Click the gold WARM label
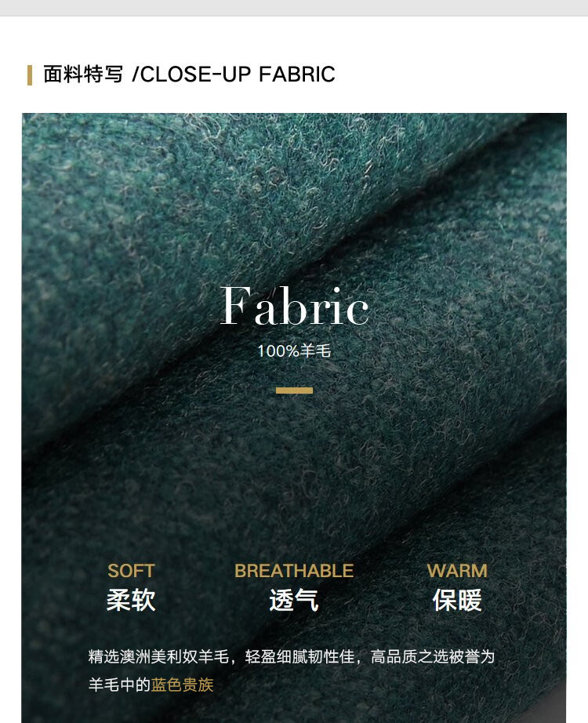Image resolution: width=588 pixels, height=723 pixels. [x=457, y=571]
